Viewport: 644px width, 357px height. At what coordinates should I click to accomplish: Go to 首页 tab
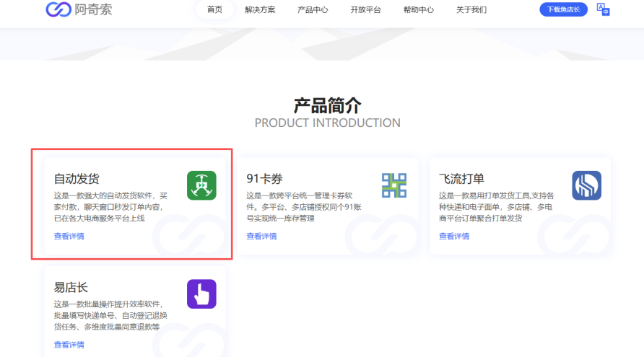click(x=215, y=9)
